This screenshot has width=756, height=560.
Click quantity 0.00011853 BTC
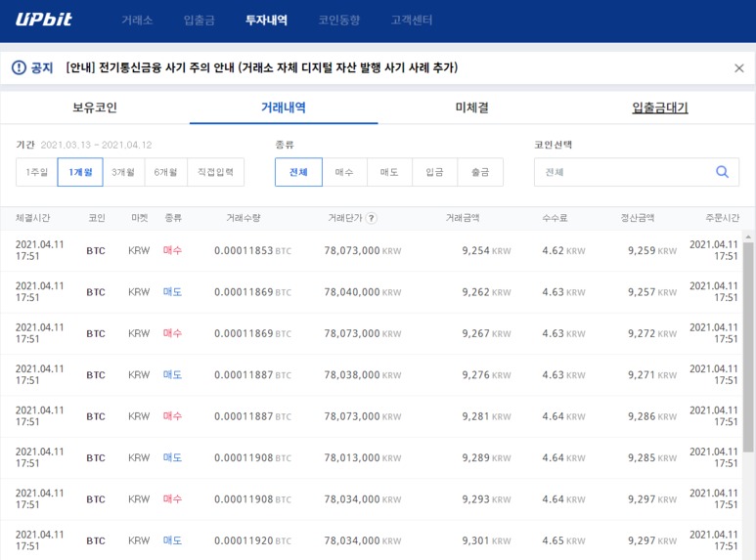[x=252, y=250]
